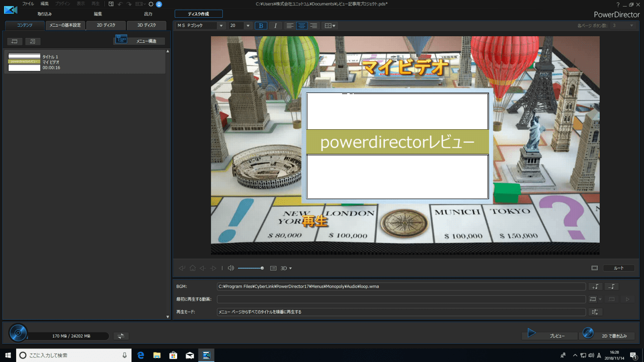Align menu text to the right
This screenshot has height=362, width=644.
tap(313, 26)
